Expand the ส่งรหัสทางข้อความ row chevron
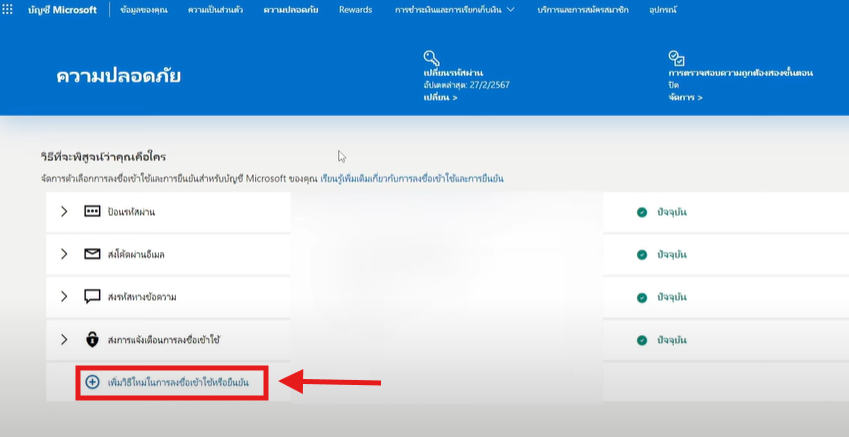Screen dimensions: 849x437 [64, 297]
